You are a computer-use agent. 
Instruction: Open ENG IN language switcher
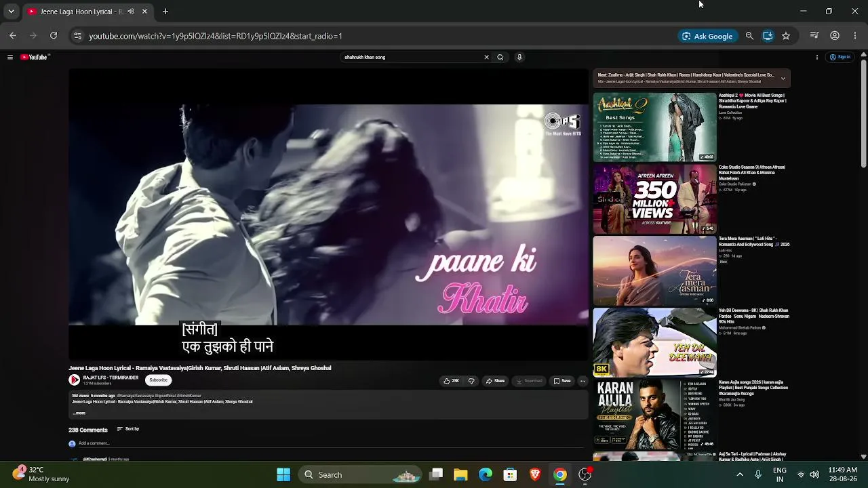pyautogui.click(x=780, y=474)
